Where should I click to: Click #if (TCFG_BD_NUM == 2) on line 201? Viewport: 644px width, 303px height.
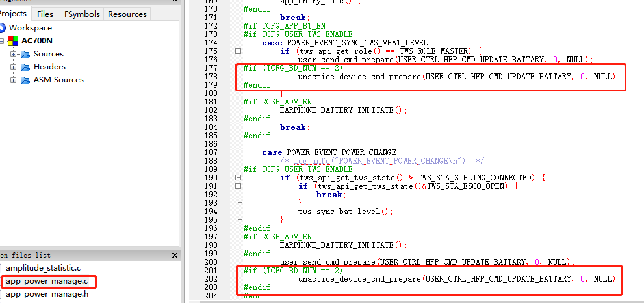tap(292, 271)
